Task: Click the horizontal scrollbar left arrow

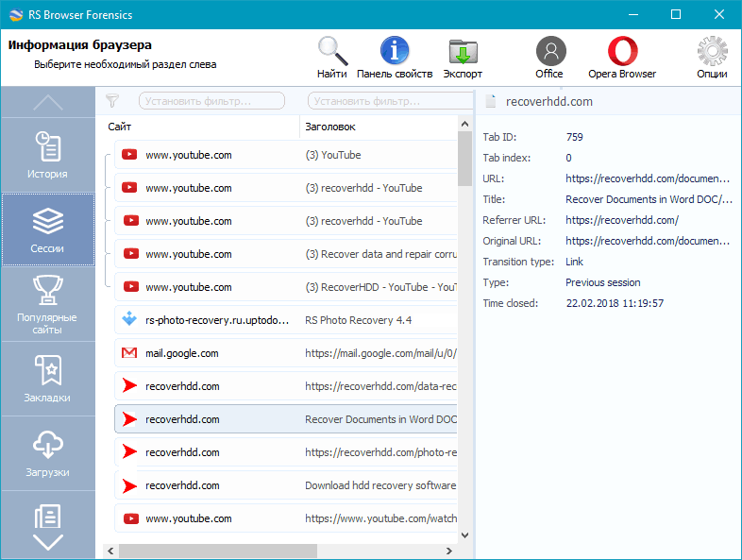Action: (110, 551)
